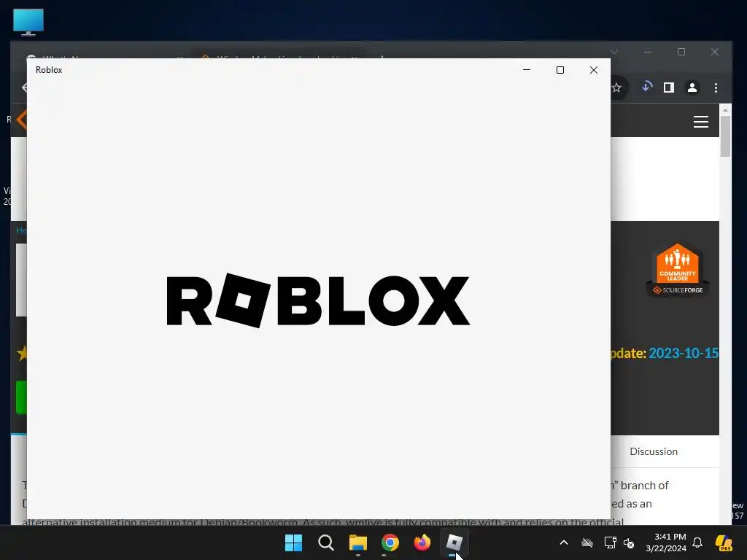This screenshot has height=560, width=747.
Task: Open taskbar Search
Action: tap(326, 542)
